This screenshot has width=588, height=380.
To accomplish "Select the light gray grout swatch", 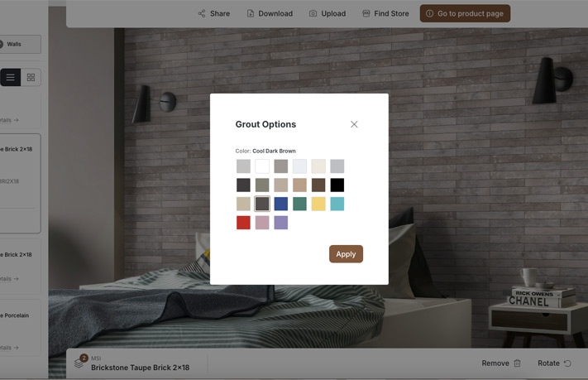I will 243,166.
